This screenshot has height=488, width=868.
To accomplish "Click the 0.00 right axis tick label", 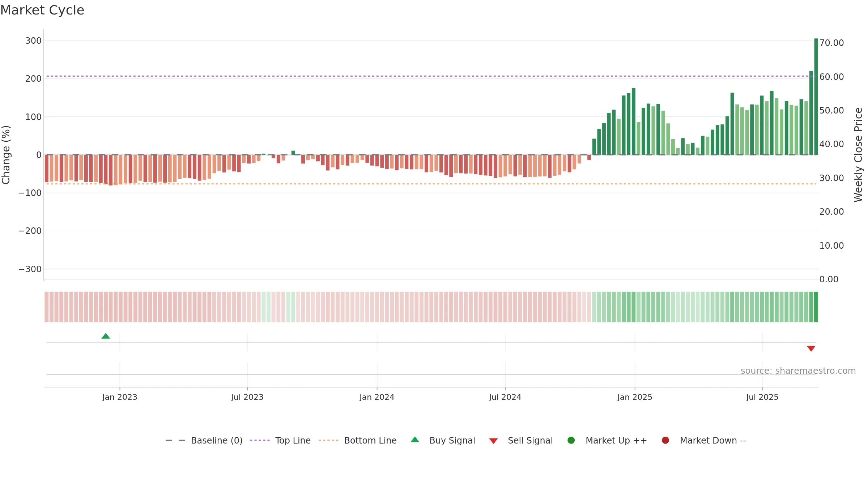I will (x=829, y=279).
